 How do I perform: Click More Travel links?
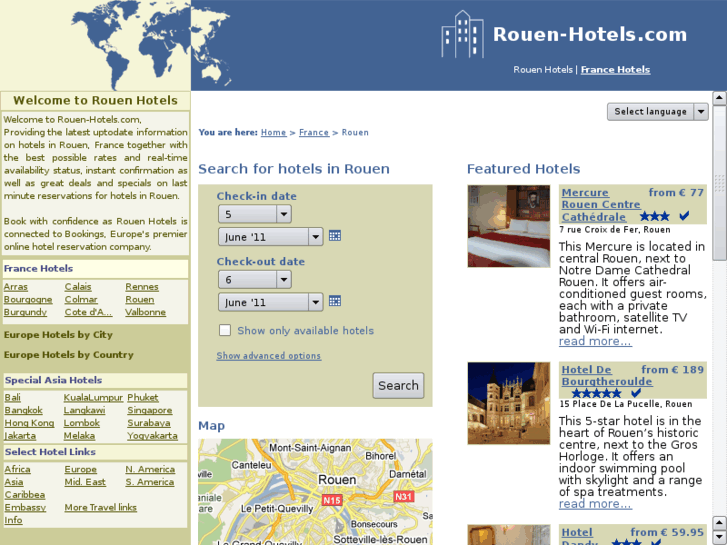(x=101, y=507)
